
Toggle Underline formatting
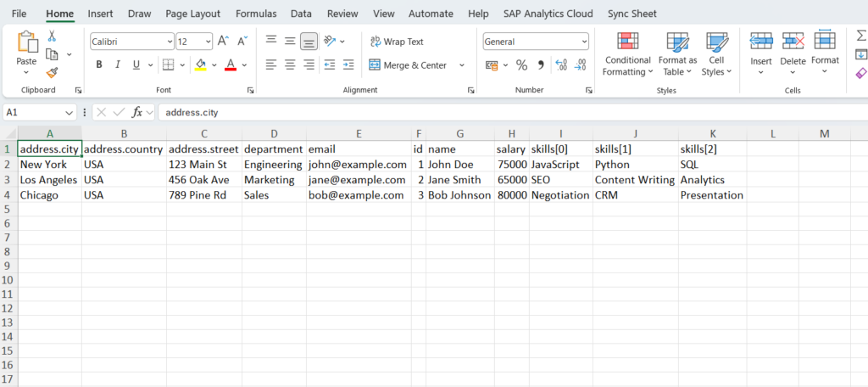[x=136, y=64]
